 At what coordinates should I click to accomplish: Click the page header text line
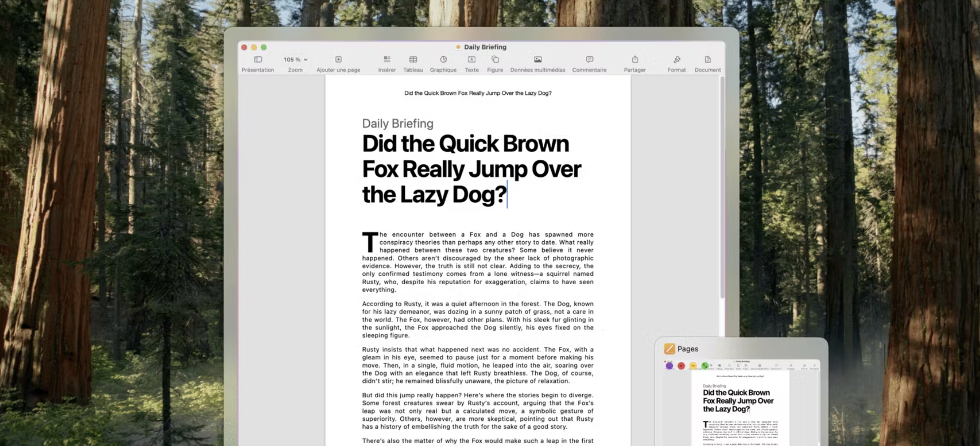[478, 93]
